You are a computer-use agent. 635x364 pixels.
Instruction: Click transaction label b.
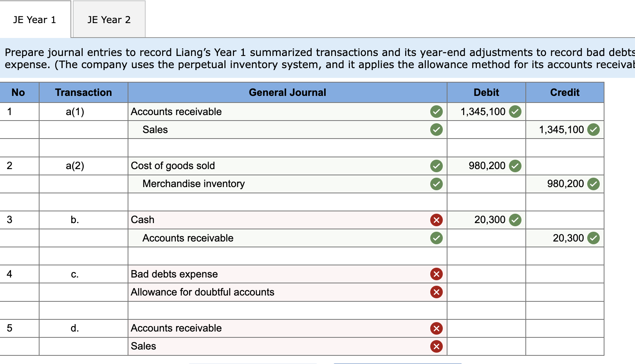click(75, 220)
